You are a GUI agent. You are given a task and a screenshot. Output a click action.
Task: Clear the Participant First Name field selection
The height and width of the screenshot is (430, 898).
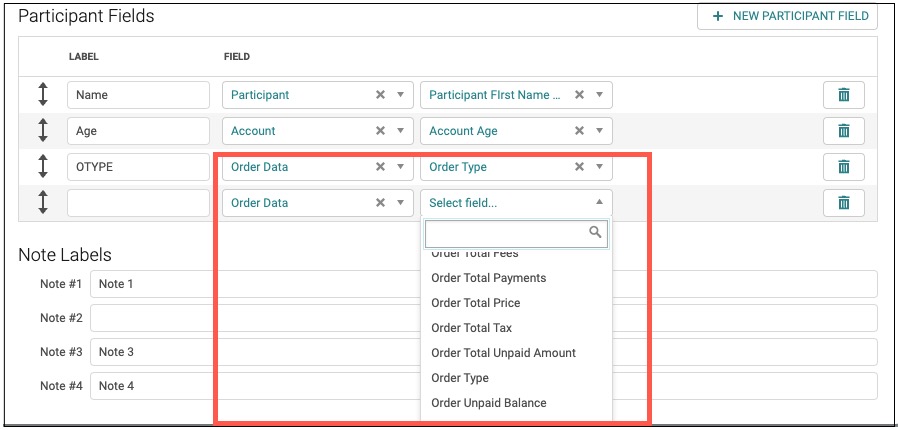tap(580, 95)
